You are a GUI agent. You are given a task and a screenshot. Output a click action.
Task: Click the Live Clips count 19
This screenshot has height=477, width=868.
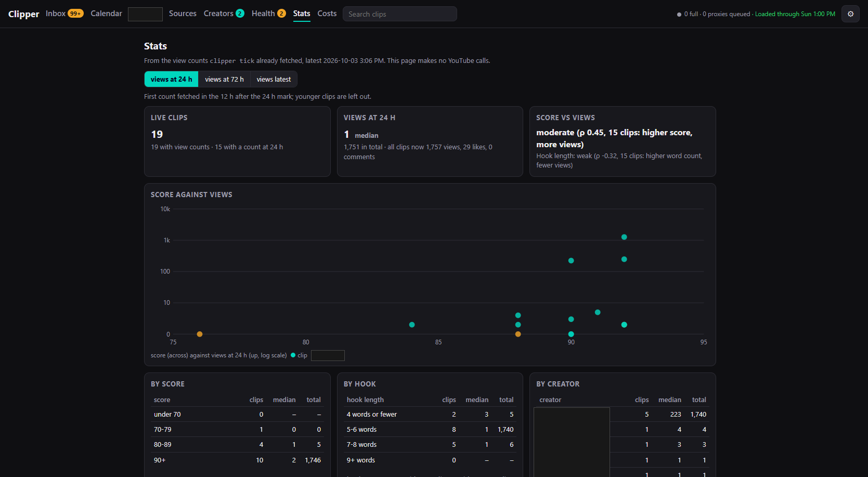[157, 134]
